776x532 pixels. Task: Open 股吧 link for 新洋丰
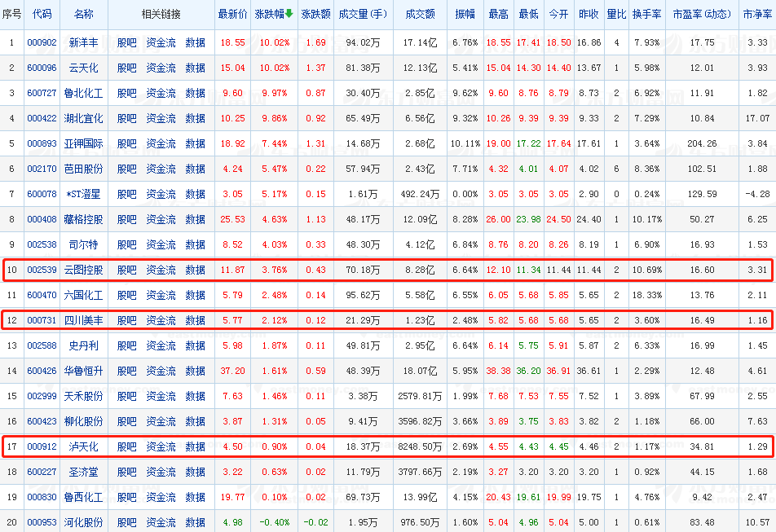point(126,42)
